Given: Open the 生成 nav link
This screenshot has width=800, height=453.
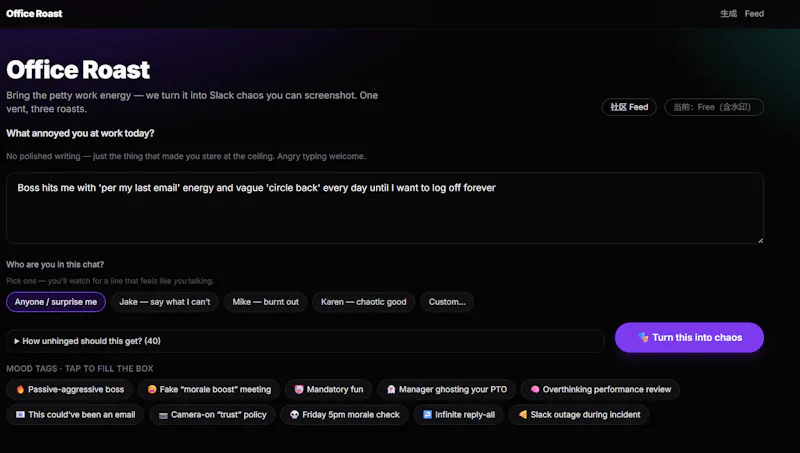Looking at the screenshot, I should tap(728, 14).
